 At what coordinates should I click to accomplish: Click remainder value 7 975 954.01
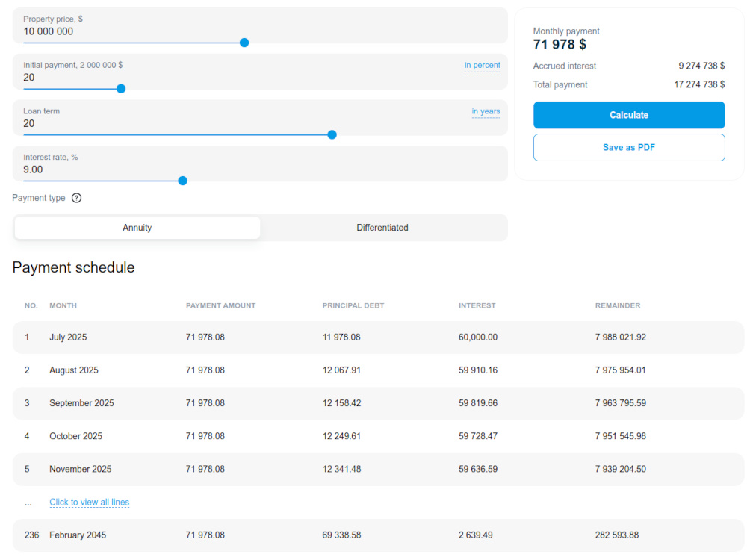(x=620, y=370)
